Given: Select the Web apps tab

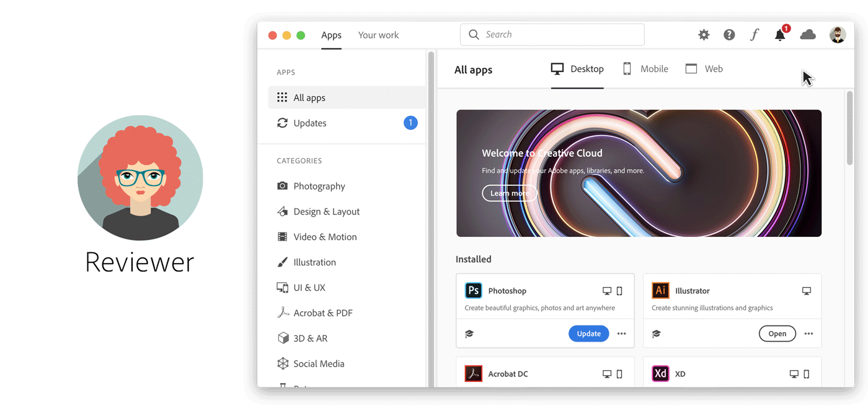Looking at the screenshot, I should click(704, 69).
